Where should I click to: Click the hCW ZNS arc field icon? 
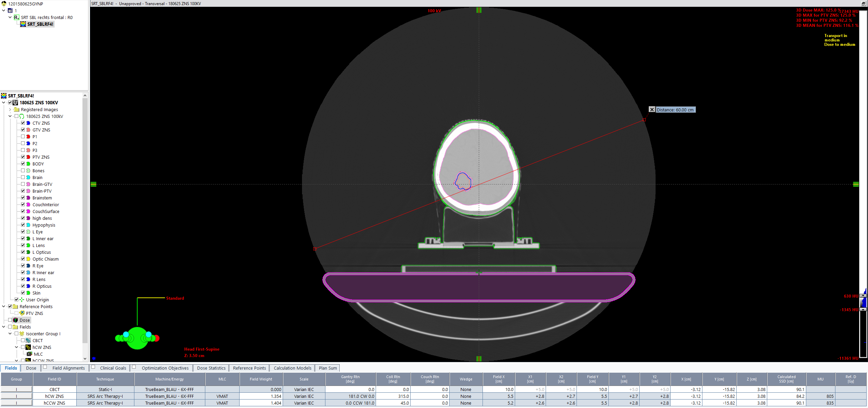pos(29,347)
